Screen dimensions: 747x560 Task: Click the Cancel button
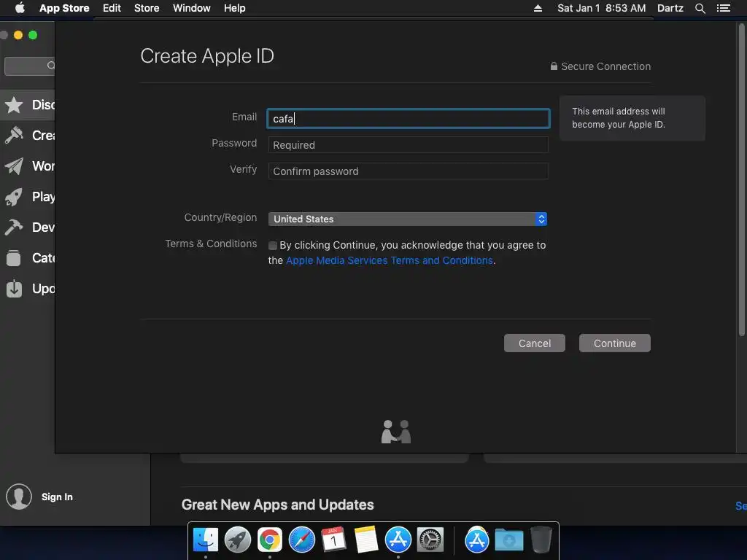(535, 343)
